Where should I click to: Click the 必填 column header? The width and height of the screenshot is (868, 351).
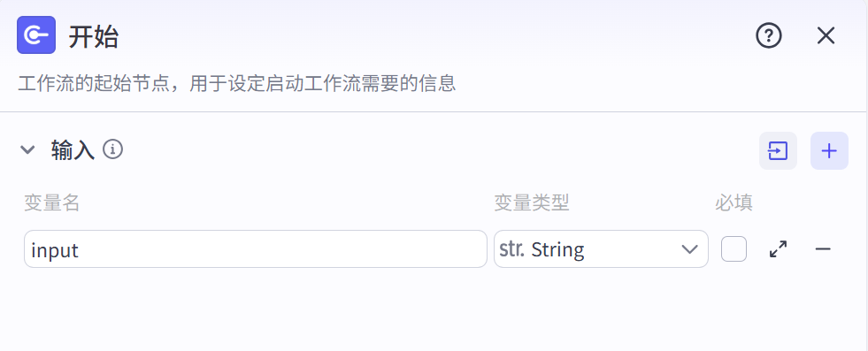[x=734, y=203]
